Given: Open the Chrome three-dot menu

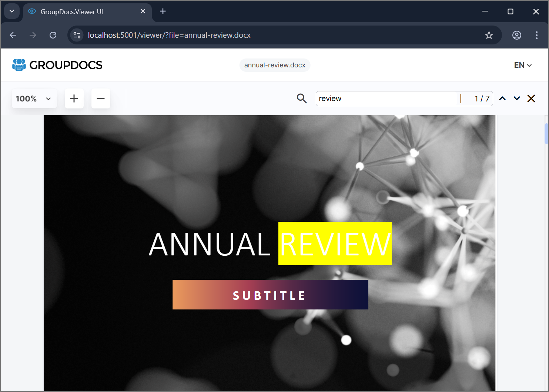Looking at the screenshot, I should coord(537,35).
